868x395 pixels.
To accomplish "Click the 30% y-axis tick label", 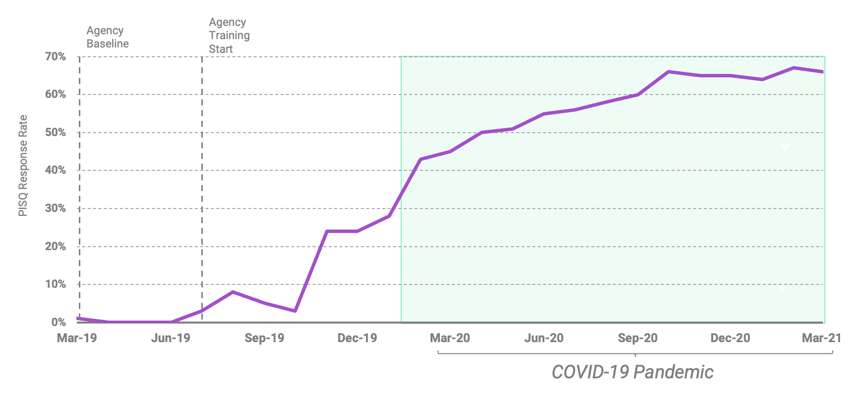I will [55, 209].
